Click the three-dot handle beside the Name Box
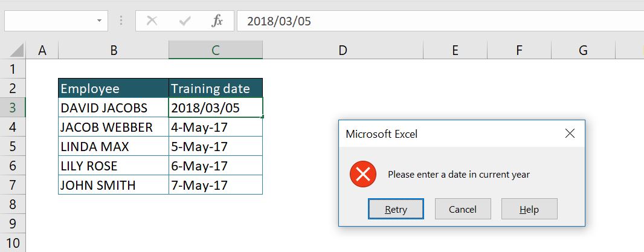Image resolution: width=644 pixels, height=252 pixels. click(121, 21)
